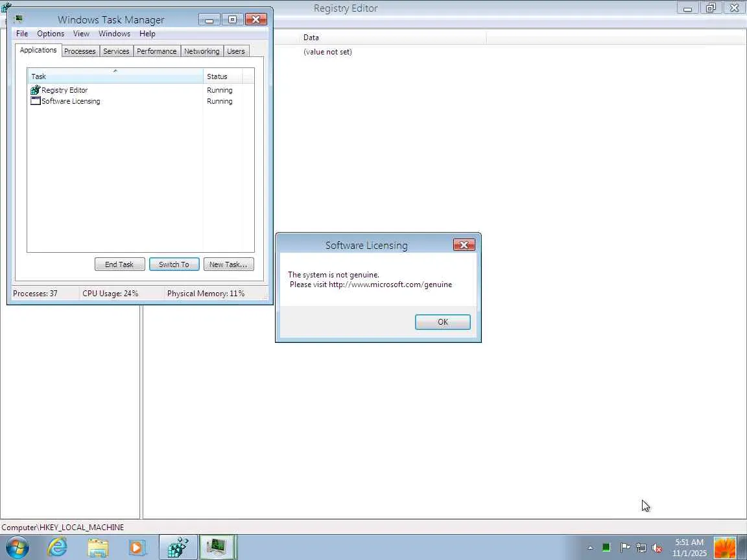Open View menu in Task Manager
The height and width of the screenshot is (560, 747).
[81, 33]
